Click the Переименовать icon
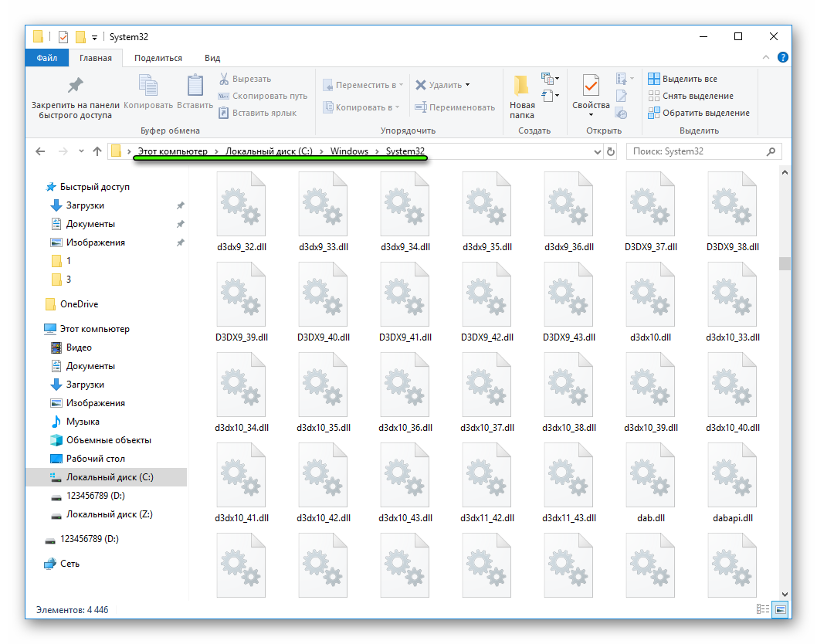Screen dimensions: 817x644 (x=456, y=107)
